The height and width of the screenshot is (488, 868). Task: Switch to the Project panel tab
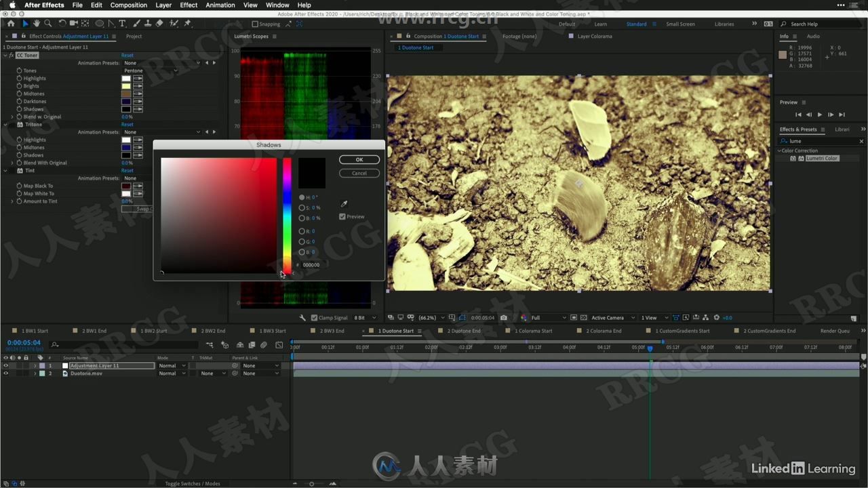click(134, 36)
